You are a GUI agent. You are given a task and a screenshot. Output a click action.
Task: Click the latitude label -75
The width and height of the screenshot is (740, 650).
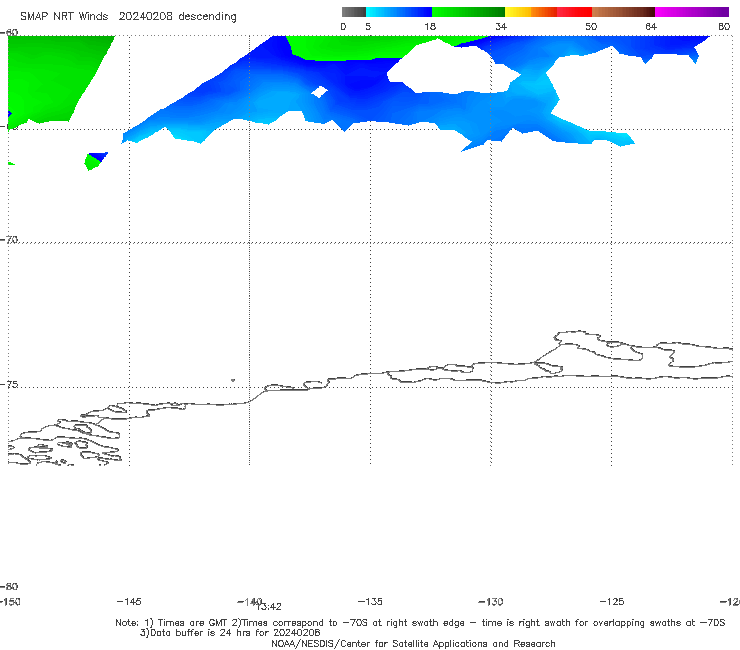coord(9,384)
